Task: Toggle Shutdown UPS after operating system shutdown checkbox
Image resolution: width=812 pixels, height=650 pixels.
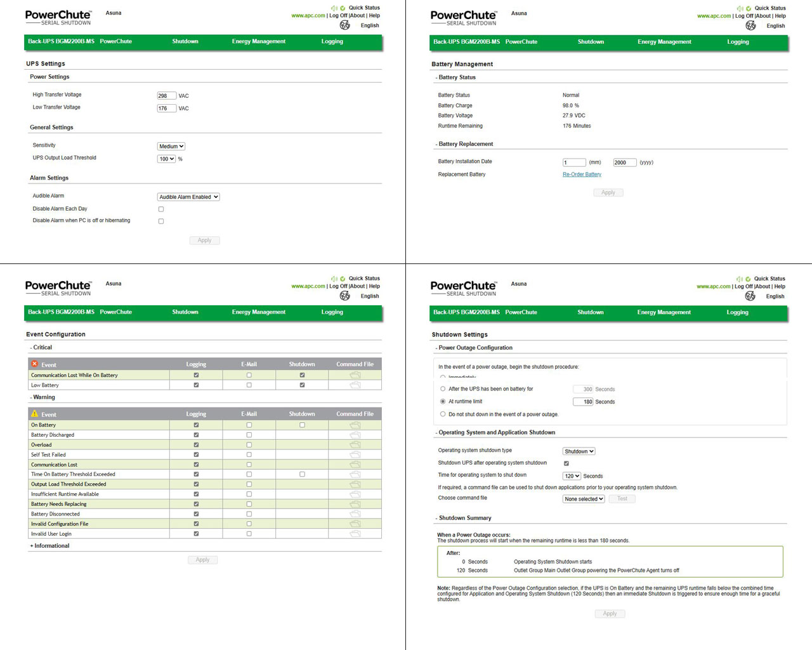Action: click(x=566, y=463)
